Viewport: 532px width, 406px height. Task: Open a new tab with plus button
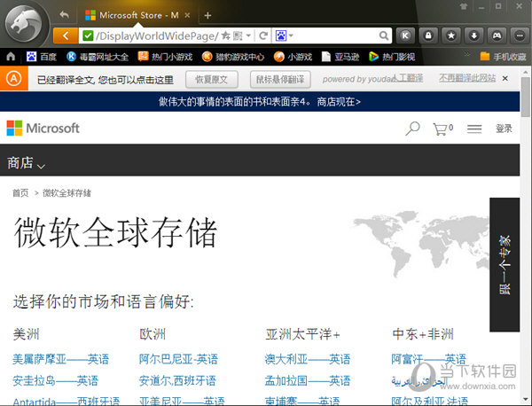coord(207,15)
